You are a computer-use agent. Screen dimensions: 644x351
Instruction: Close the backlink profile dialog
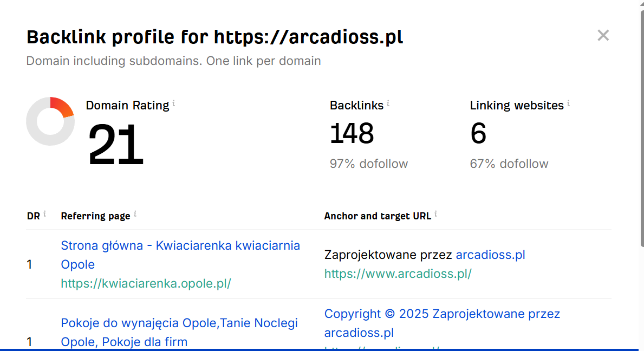click(x=603, y=36)
